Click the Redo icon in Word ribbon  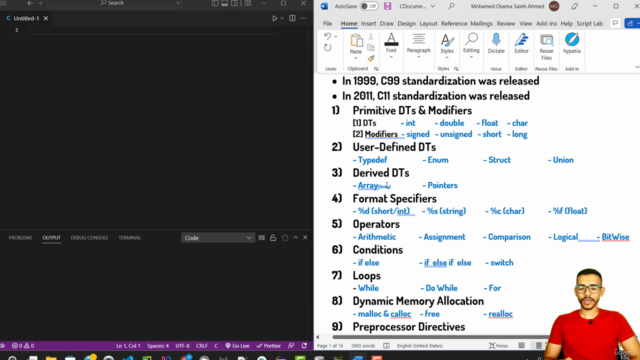tap(327, 48)
